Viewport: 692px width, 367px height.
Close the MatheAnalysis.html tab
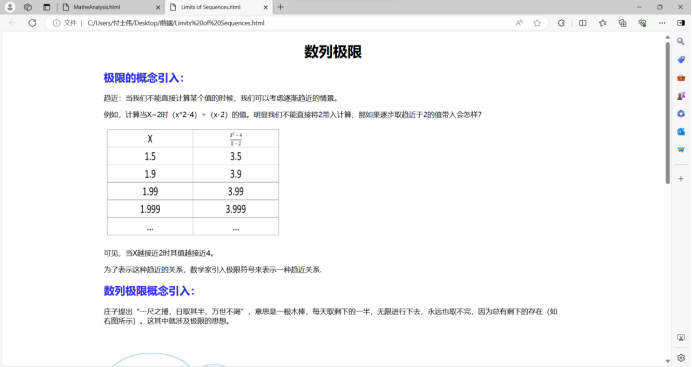click(158, 7)
